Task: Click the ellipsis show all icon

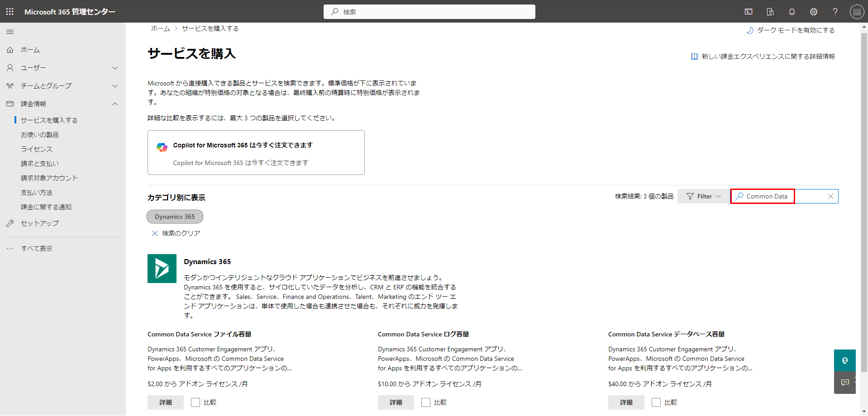Action: tap(10, 248)
